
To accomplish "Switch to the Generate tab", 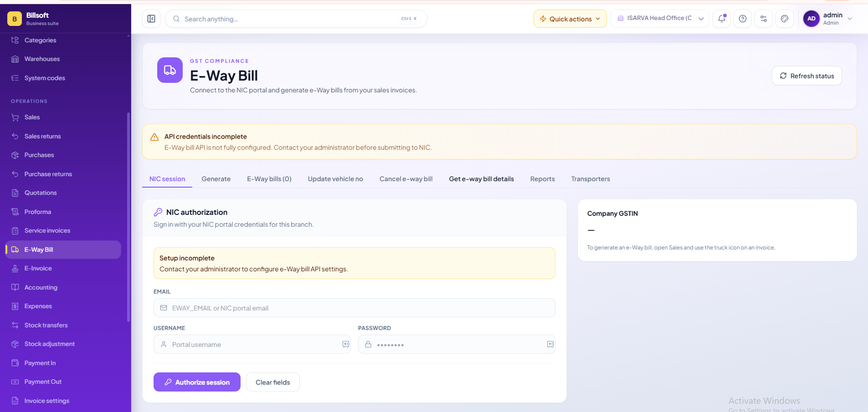I will click(x=216, y=179).
